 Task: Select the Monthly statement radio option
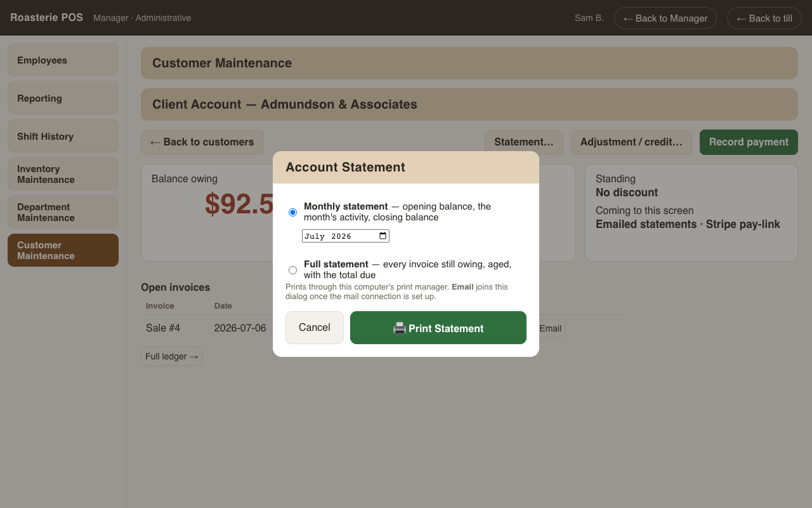pos(292,212)
